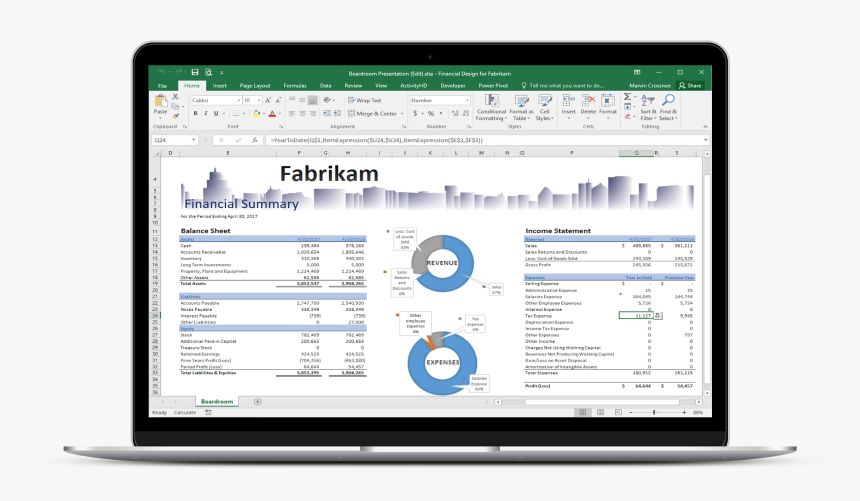Switch to the Power Pivot tab
The width and height of the screenshot is (860, 501).
tap(493, 86)
